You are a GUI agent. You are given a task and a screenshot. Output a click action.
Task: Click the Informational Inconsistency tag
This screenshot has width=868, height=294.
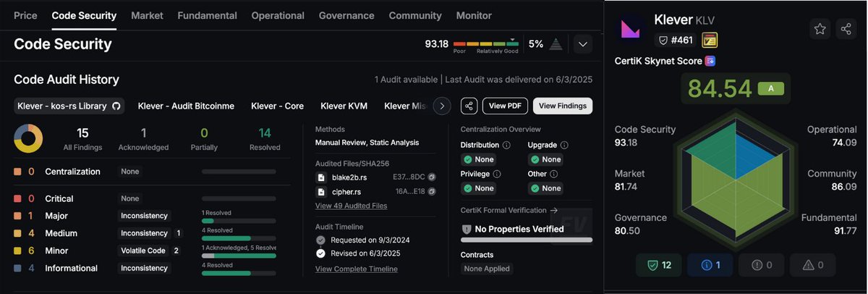click(144, 268)
